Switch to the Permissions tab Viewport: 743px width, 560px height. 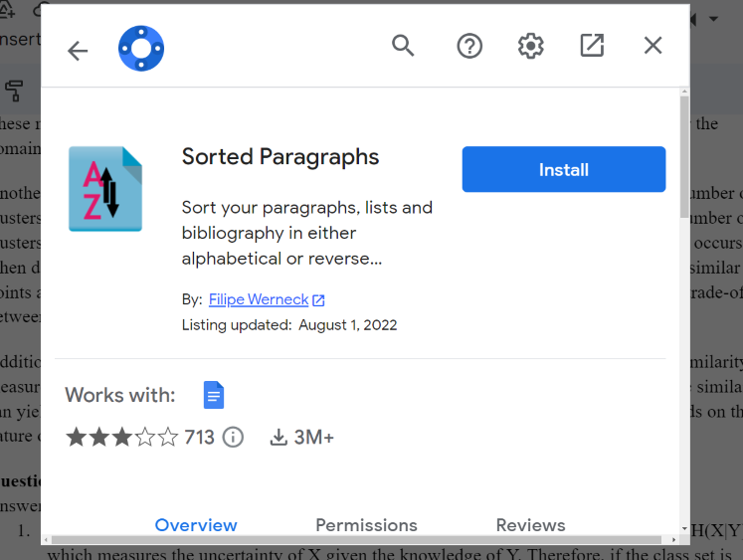(x=366, y=525)
